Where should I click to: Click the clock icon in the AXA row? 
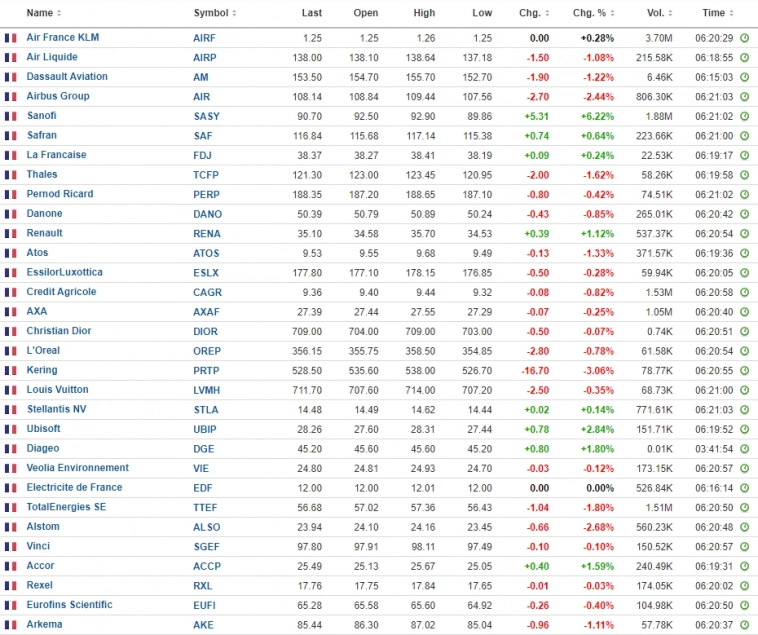(x=744, y=312)
